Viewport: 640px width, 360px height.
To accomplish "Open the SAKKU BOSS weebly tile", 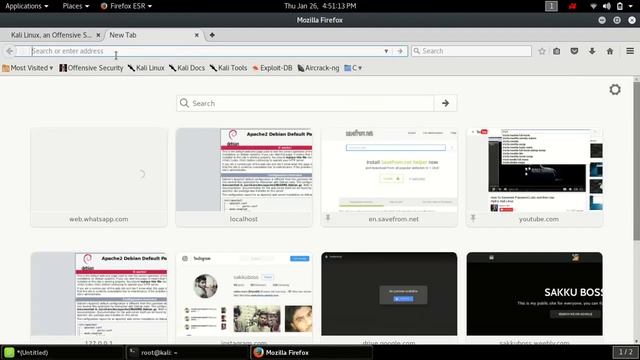I will pos(534,298).
